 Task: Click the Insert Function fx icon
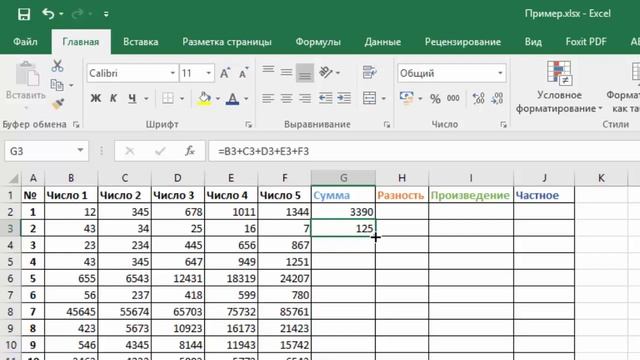click(x=190, y=151)
